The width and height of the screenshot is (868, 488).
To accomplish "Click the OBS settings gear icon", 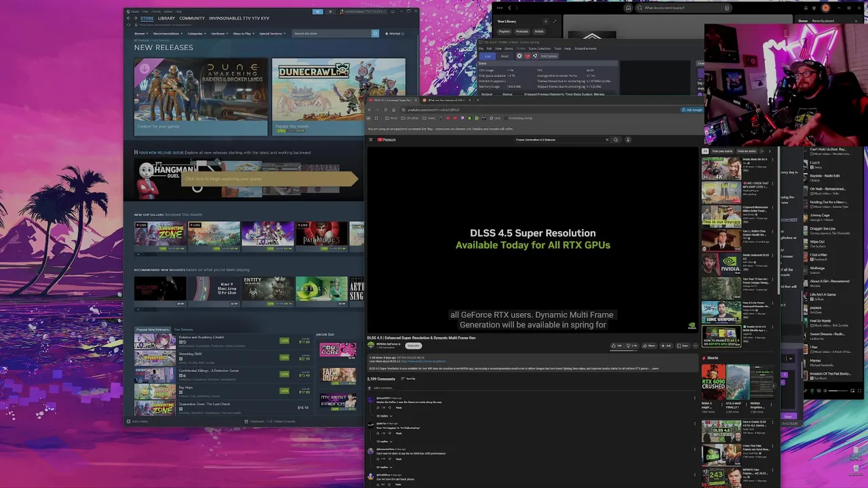I will point(519,56).
